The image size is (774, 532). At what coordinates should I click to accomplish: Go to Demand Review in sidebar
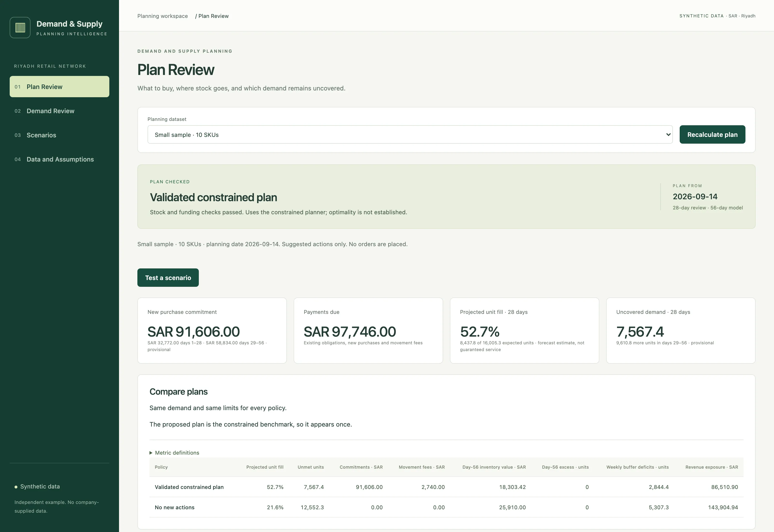click(59, 111)
